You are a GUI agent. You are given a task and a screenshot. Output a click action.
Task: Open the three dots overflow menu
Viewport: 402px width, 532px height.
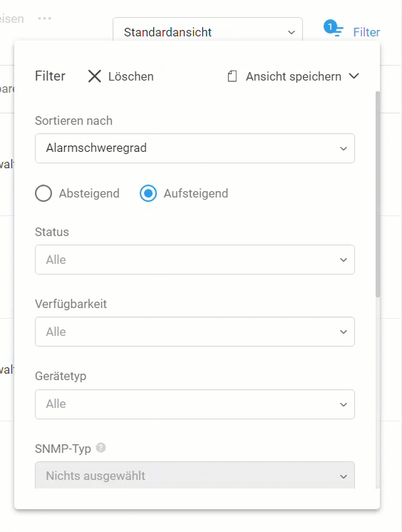pyautogui.click(x=45, y=19)
